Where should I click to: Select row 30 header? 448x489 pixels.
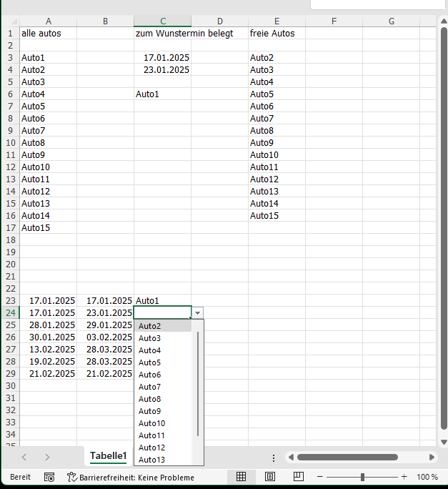point(10,386)
